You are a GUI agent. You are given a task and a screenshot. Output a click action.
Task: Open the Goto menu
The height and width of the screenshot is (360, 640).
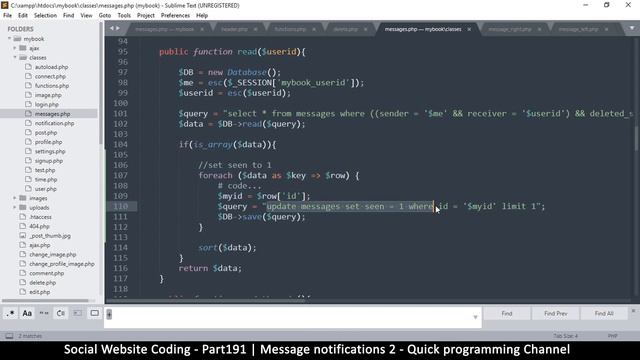[x=105, y=16]
